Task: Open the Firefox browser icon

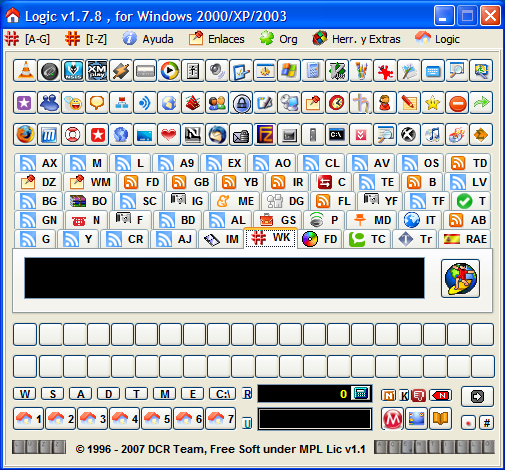Action: (25, 135)
